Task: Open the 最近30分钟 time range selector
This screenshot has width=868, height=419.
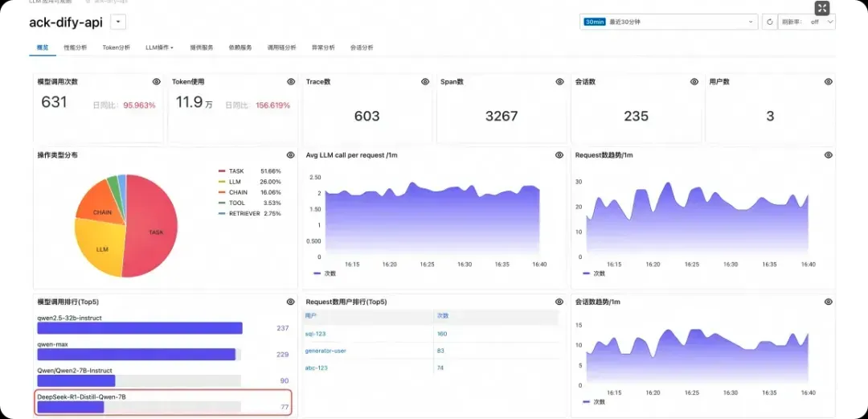Action: click(669, 23)
